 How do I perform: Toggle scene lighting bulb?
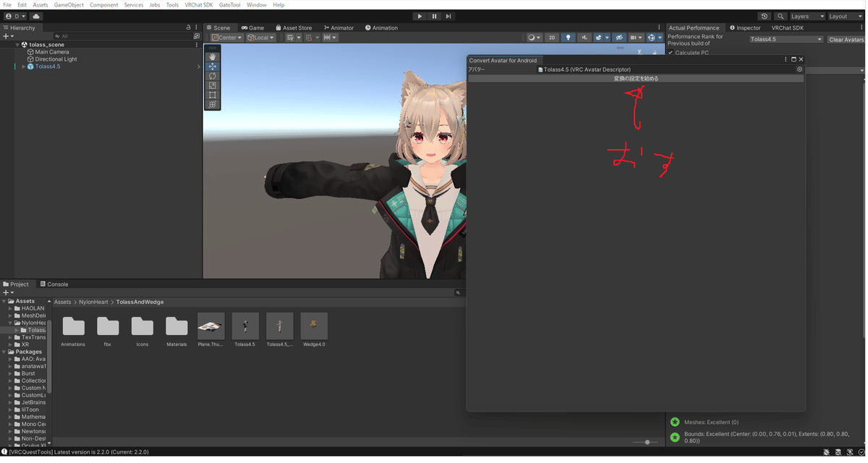point(568,38)
